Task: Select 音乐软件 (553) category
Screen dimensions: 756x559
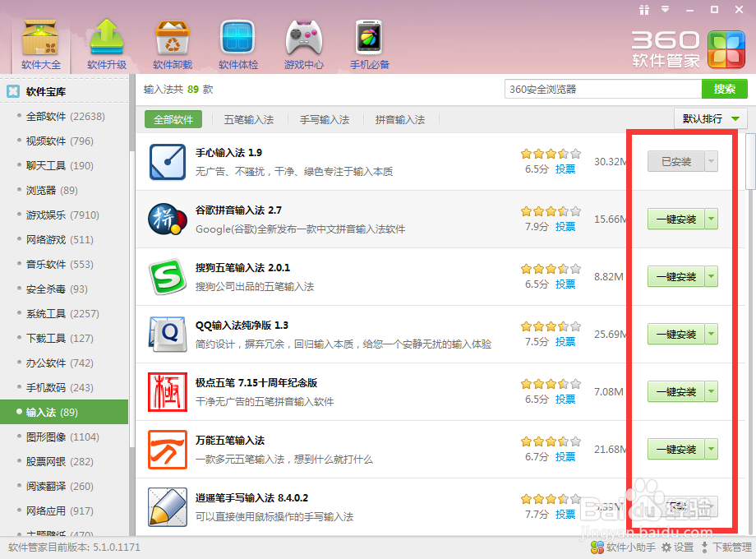Action: [64, 264]
